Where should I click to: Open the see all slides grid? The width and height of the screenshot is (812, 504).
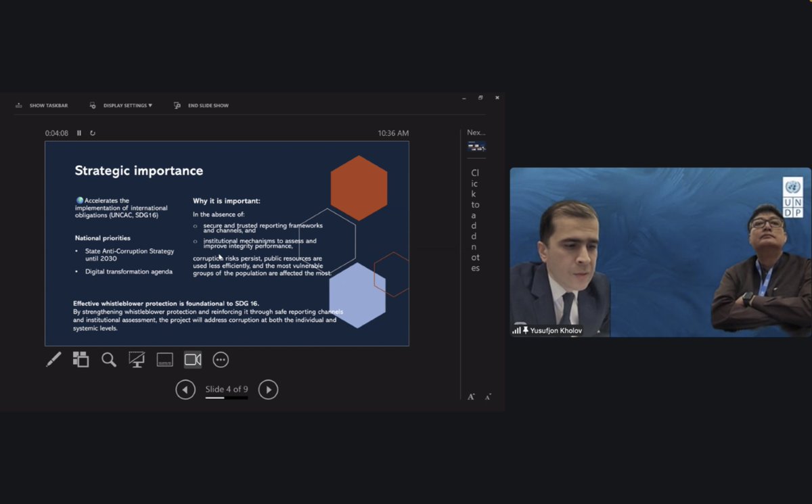[x=81, y=359]
